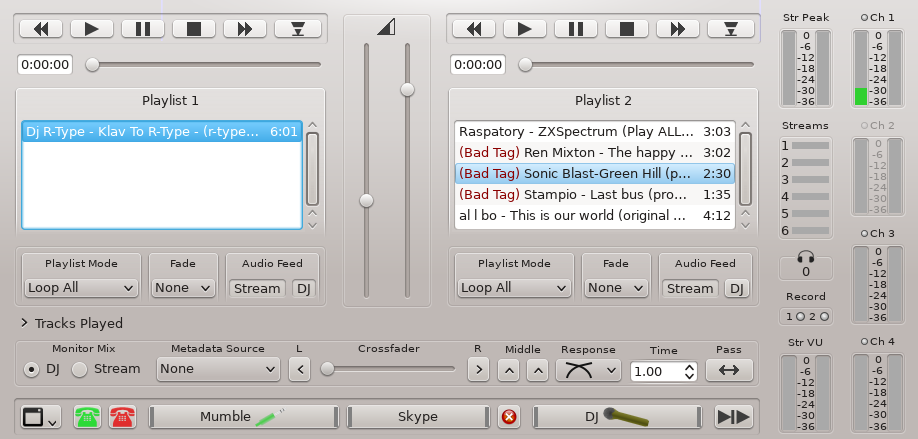
Task: Click Player 2 elapsed time display 0:00:00
Action: (x=478, y=64)
